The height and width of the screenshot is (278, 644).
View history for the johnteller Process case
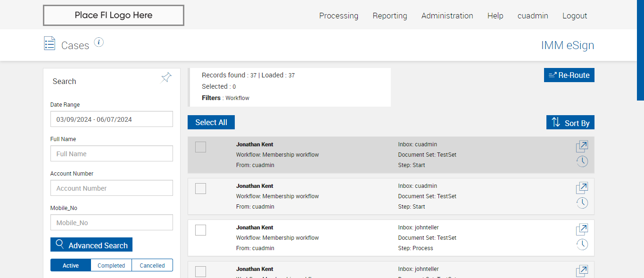(582, 244)
